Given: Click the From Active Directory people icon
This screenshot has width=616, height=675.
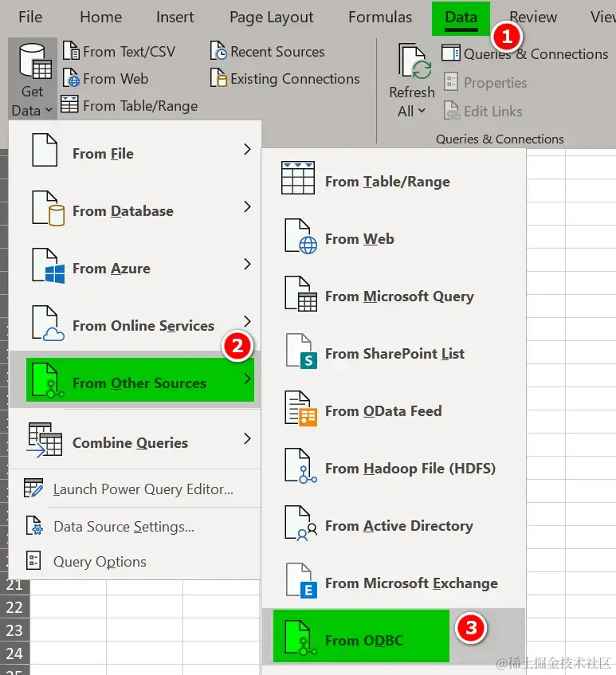Looking at the screenshot, I should [301, 523].
